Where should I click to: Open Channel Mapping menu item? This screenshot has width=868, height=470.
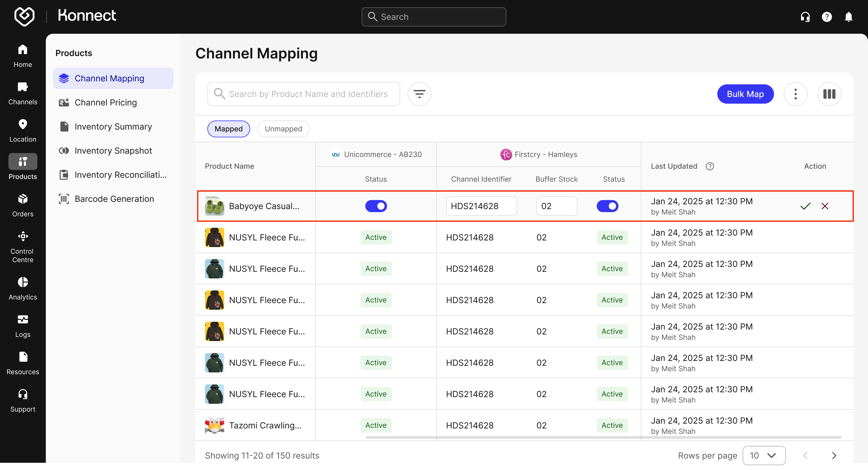coord(113,79)
